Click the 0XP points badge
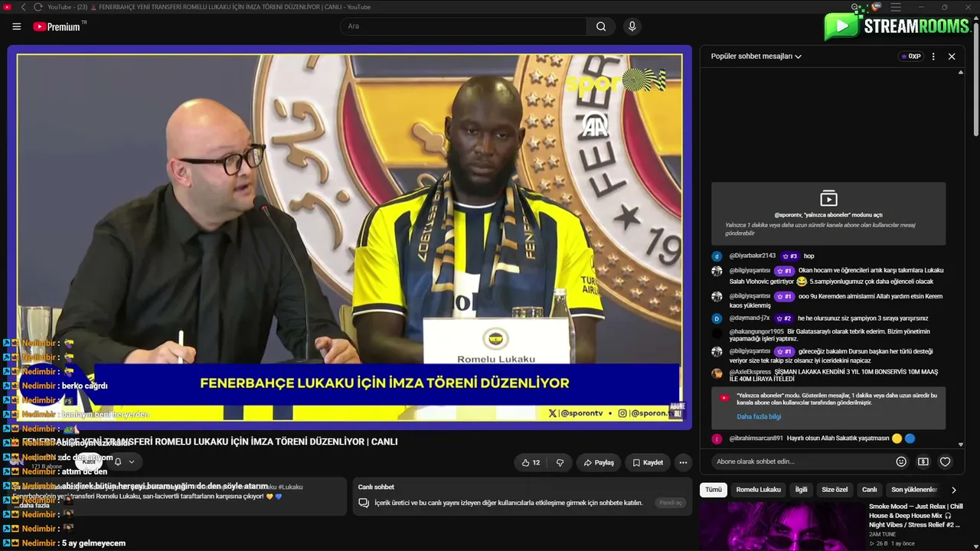This screenshot has height=551, width=980. point(910,56)
